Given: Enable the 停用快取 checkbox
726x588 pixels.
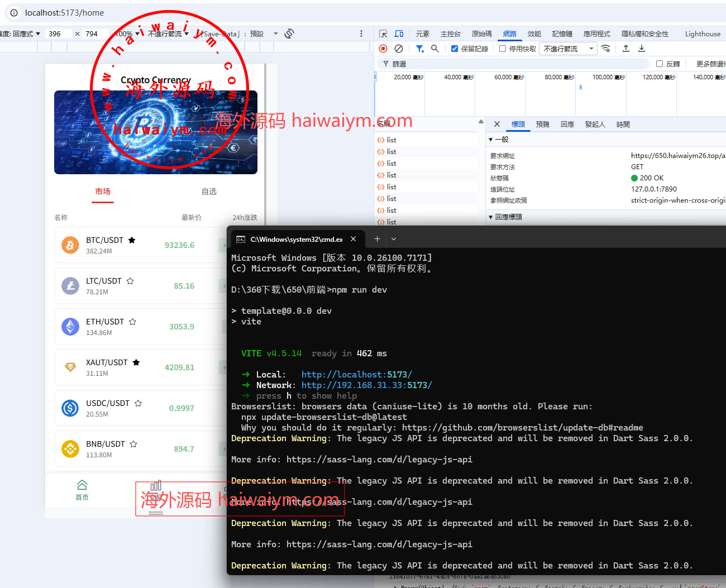Looking at the screenshot, I should click(x=503, y=49).
